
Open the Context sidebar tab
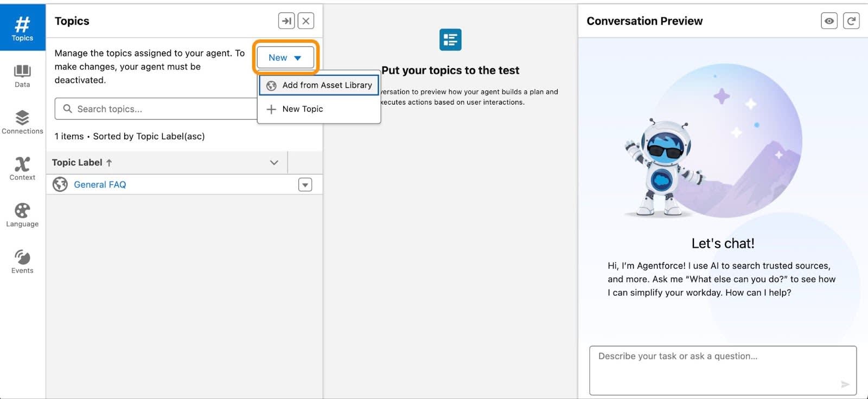click(22, 169)
